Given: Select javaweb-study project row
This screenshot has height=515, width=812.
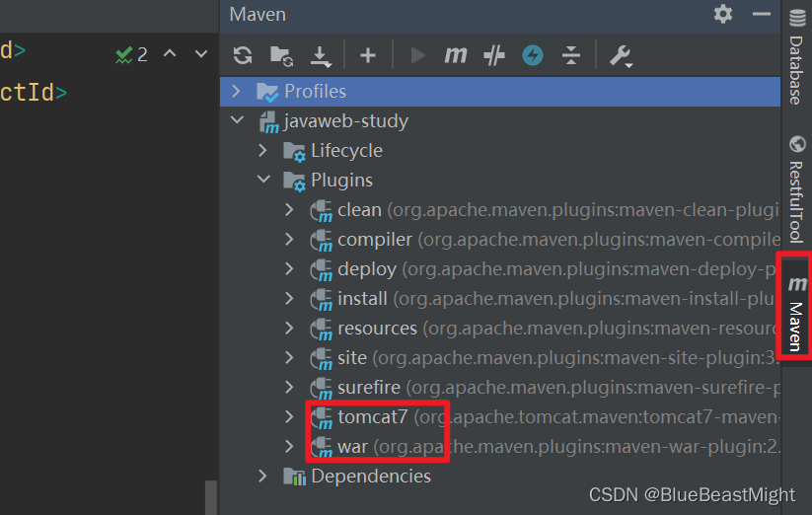Looking at the screenshot, I should pyautogui.click(x=500, y=121).
